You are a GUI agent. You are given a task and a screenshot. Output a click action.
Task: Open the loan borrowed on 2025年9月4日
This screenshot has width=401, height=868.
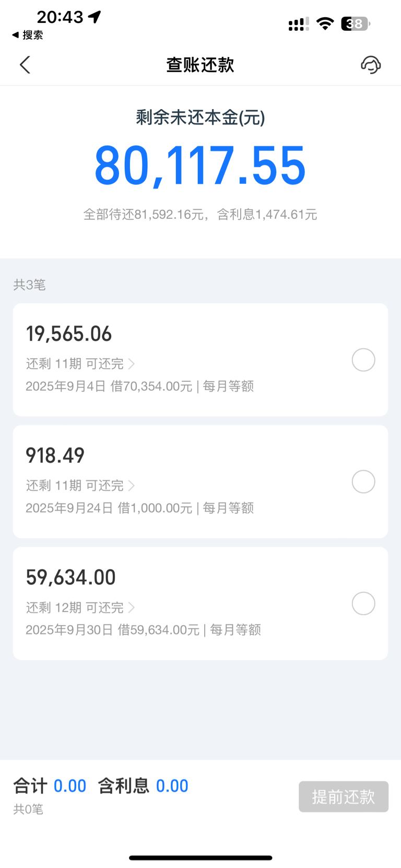(139, 386)
